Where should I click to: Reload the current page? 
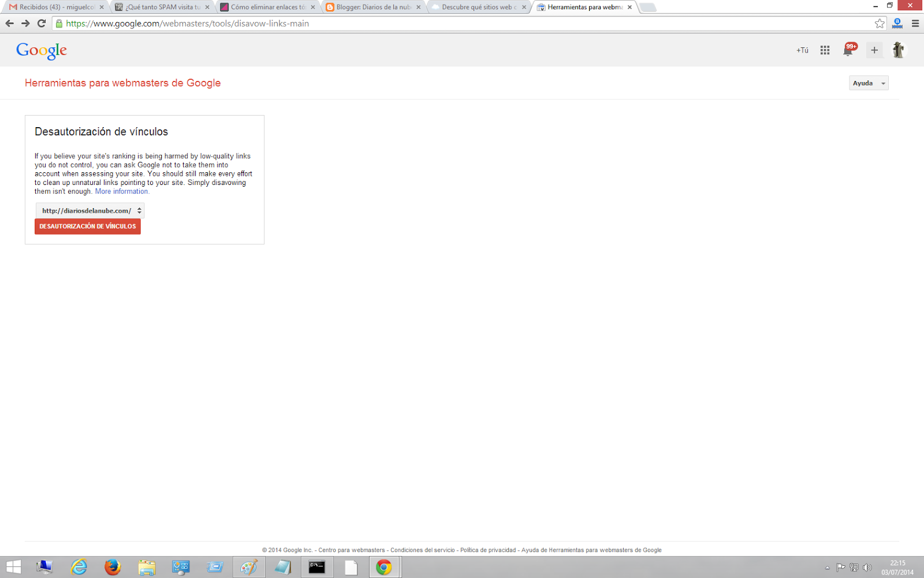[42, 24]
